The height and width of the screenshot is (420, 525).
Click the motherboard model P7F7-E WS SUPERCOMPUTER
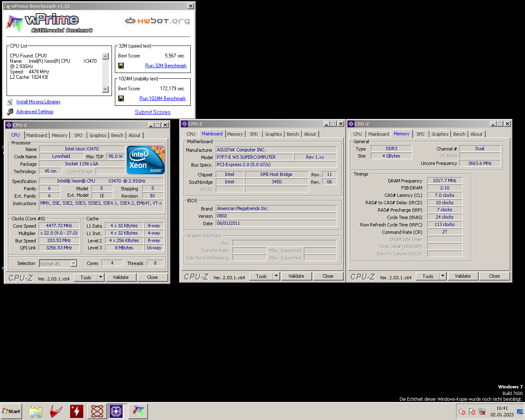click(x=254, y=157)
